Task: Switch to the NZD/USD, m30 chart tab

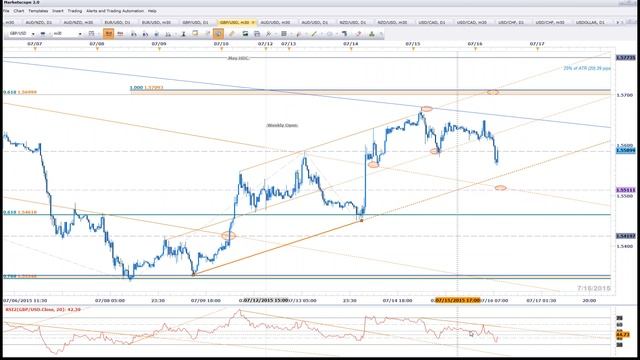Action: click(392, 22)
